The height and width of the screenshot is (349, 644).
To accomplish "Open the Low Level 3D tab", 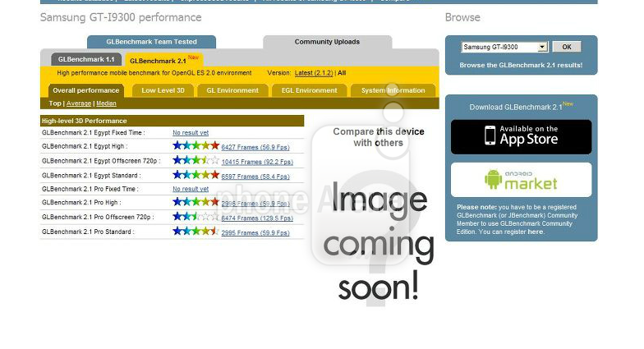I will click(x=163, y=90).
